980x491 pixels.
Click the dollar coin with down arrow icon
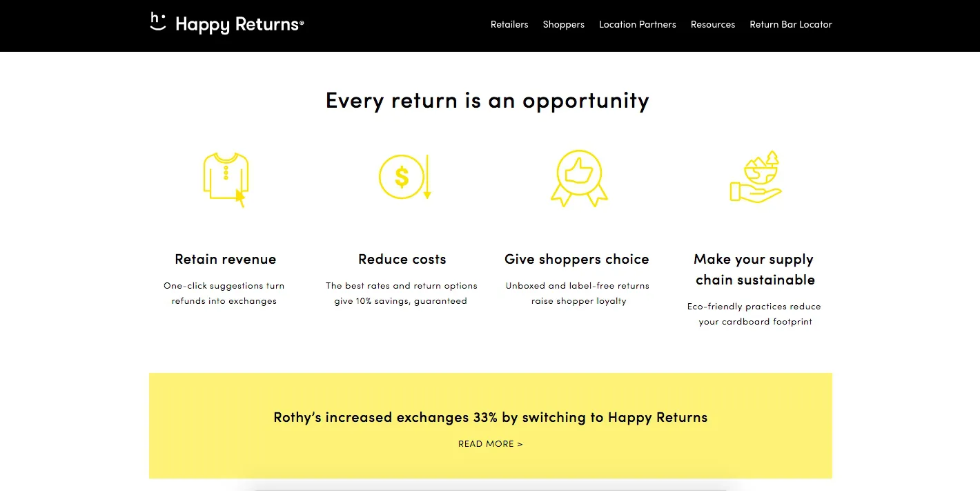click(404, 177)
